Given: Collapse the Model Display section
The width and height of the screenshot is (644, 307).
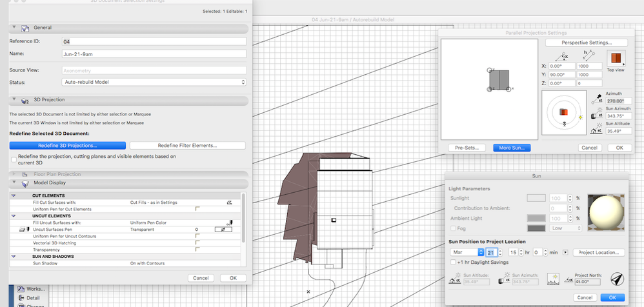Looking at the screenshot, I should click(14, 183).
